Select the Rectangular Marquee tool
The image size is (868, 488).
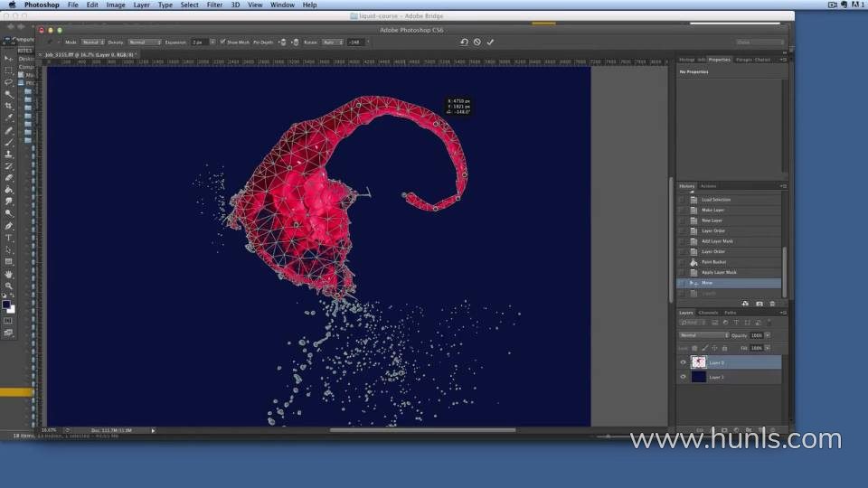tap(8, 70)
